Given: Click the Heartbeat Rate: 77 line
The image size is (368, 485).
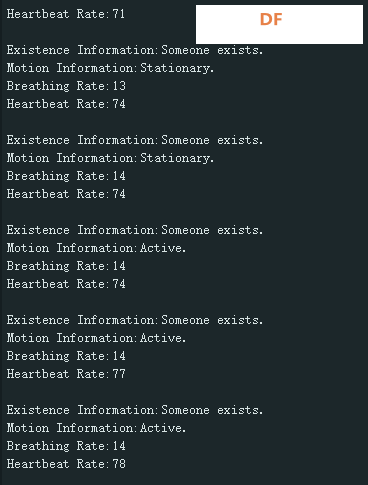Looking at the screenshot, I should 66,374.
